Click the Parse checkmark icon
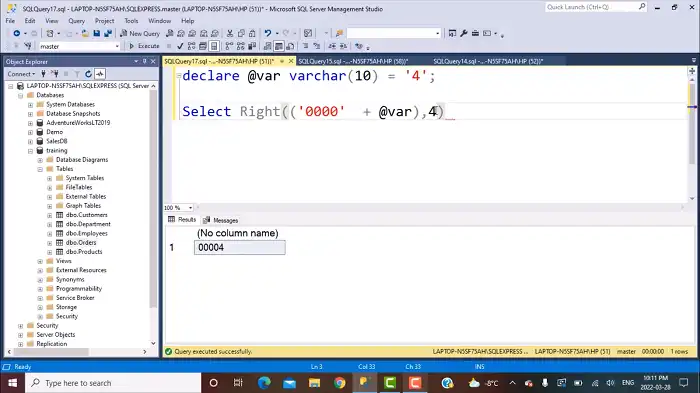The height and width of the screenshot is (393, 700). tap(180, 46)
